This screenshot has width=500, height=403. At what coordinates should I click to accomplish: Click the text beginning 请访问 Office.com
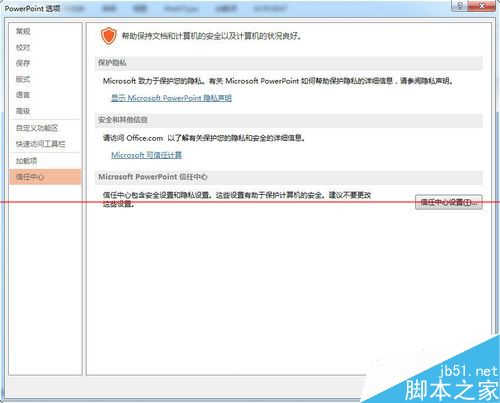pyautogui.click(x=204, y=138)
